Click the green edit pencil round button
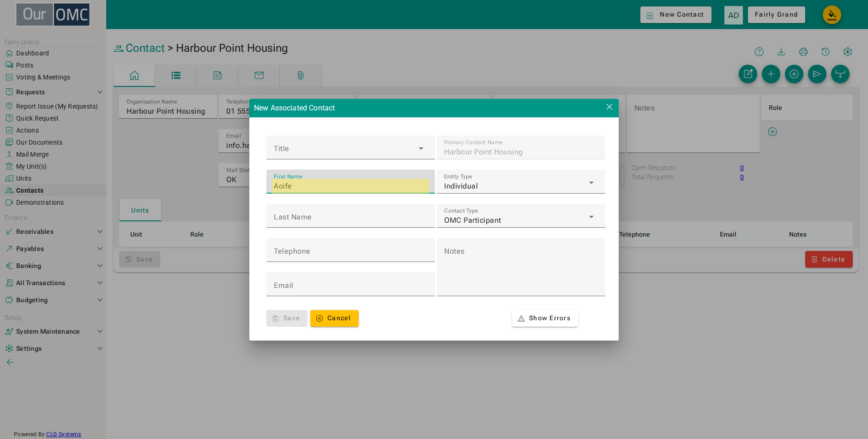This screenshot has width=868, height=439. 748,74
